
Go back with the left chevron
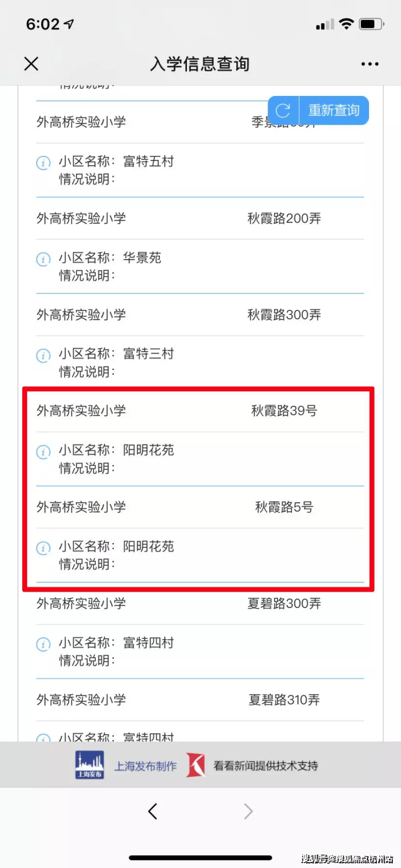(153, 811)
